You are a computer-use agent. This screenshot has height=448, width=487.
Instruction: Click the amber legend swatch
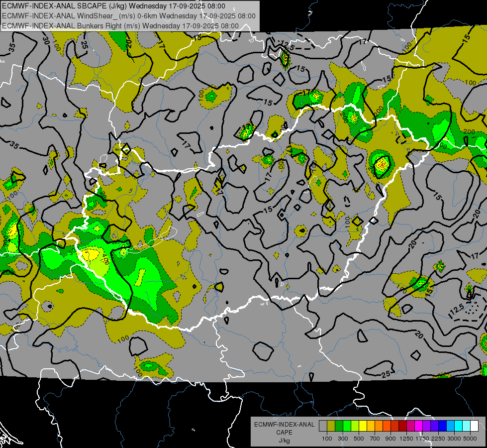click(371, 426)
